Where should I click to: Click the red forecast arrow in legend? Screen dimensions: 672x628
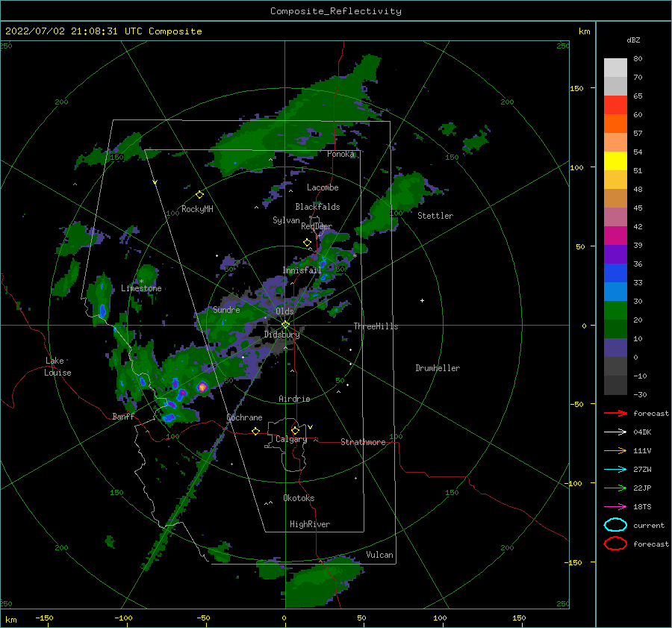point(615,413)
